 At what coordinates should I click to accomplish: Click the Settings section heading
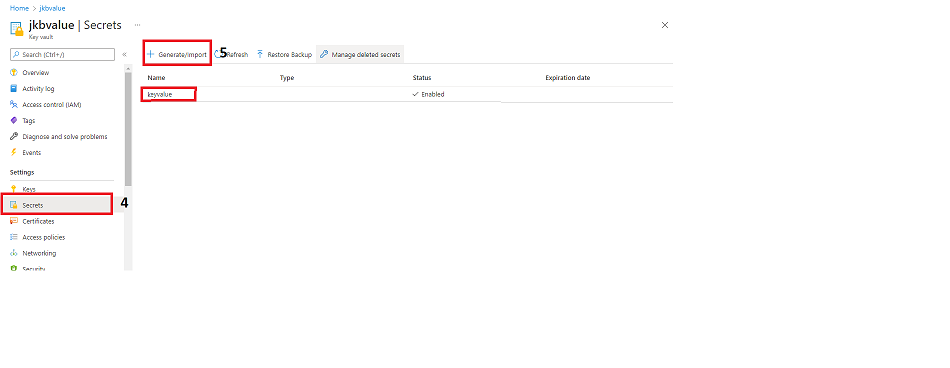[x=22, y=173]
